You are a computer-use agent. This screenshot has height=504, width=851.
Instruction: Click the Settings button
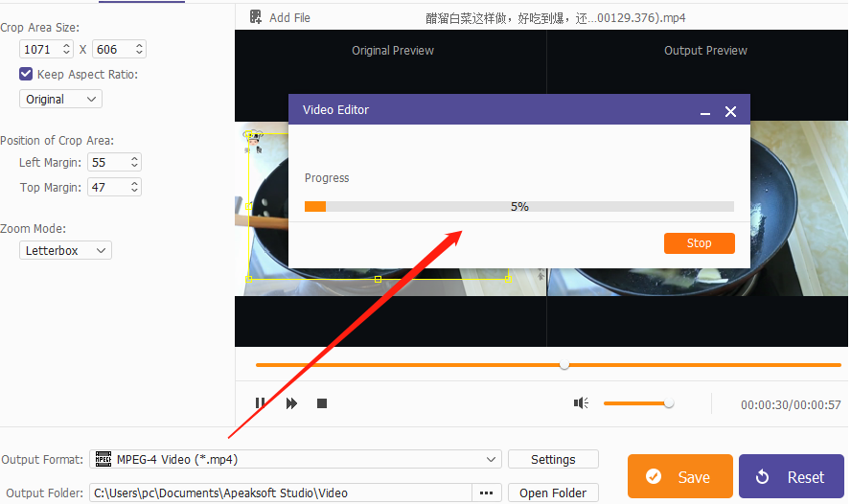point(553,459)
